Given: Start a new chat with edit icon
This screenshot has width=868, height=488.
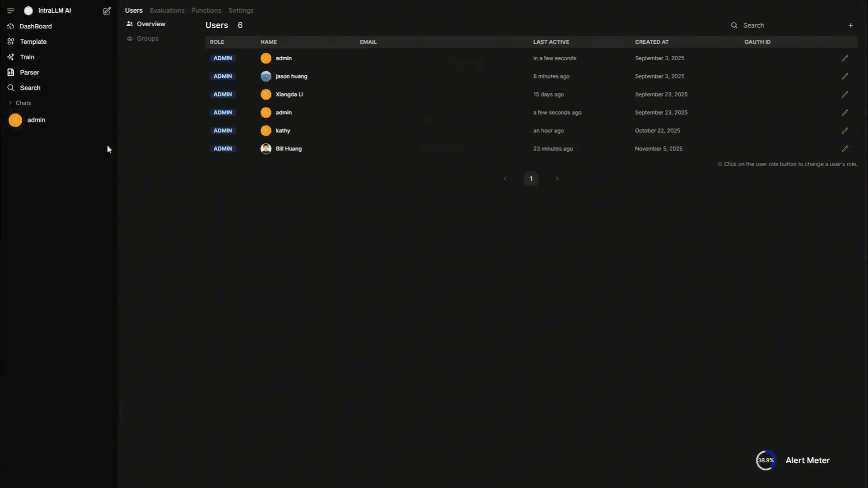Looking at the screenshot, I should click(107, 10).
